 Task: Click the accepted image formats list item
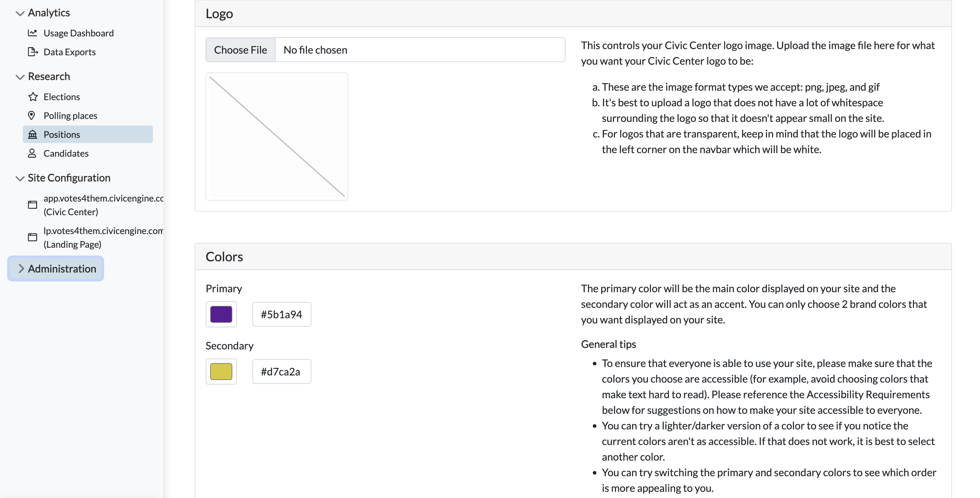[740, 87]
